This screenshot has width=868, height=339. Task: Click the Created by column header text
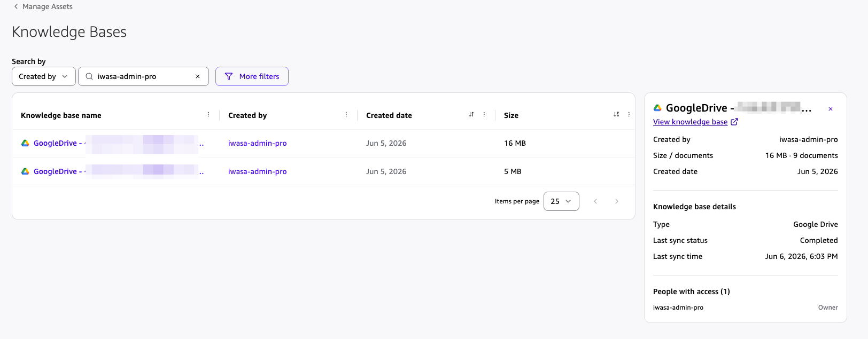pos(247,115)
